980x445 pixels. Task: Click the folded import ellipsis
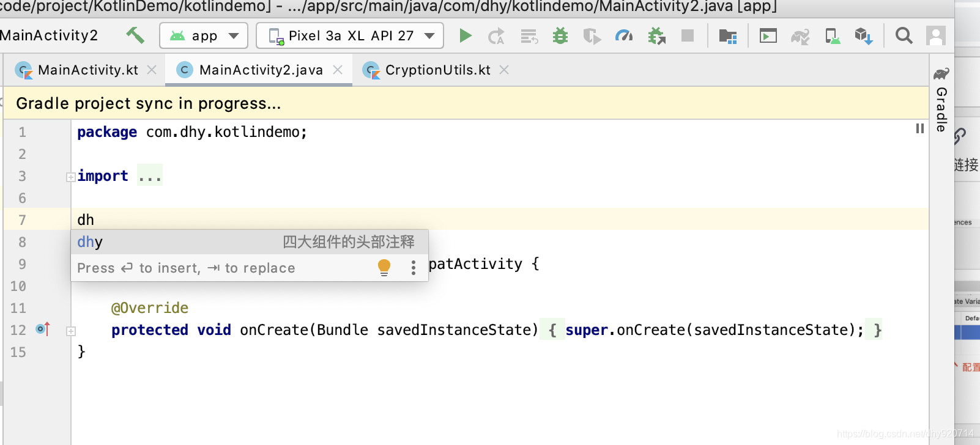coord(150,176)
